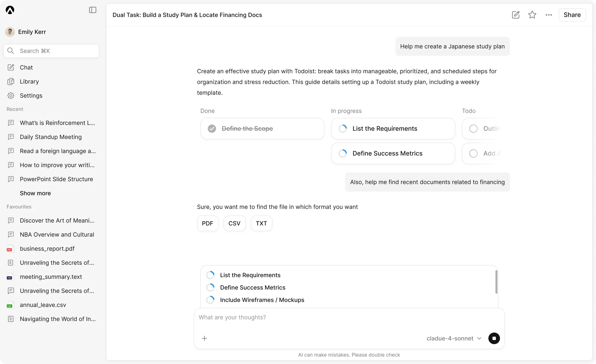596x364 pixels.
Task: Click the new chat compose icon in header
Action: click(515, 15)
